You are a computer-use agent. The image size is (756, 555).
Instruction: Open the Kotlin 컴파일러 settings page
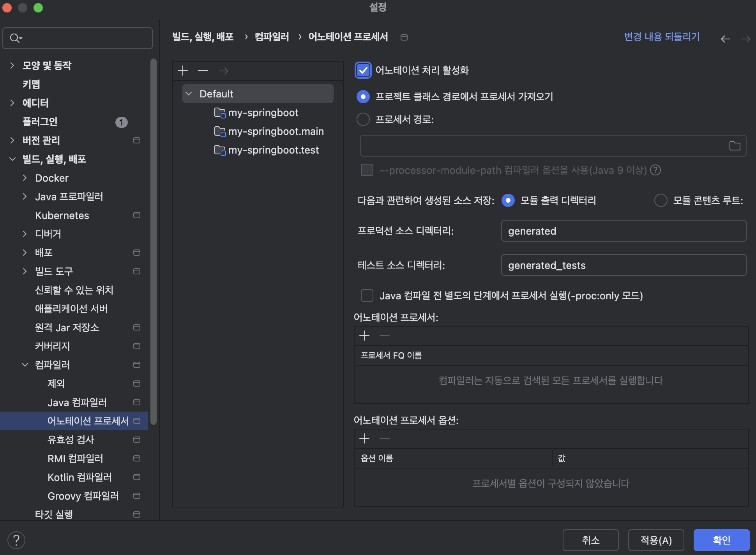79,477
